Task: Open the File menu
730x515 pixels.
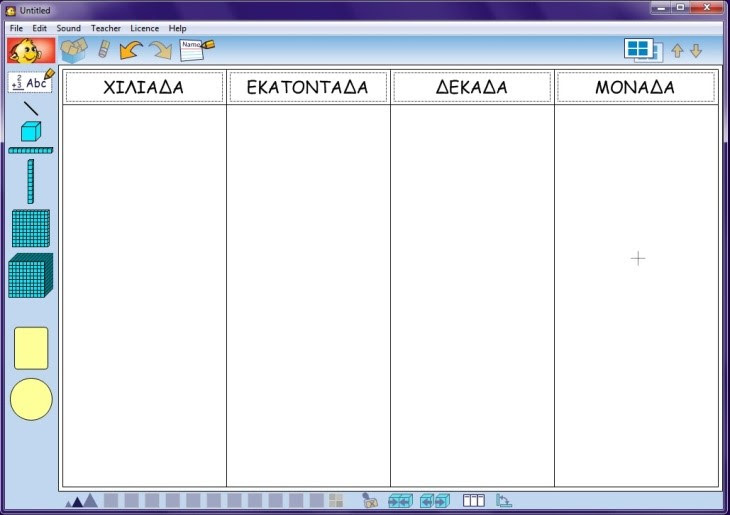Action: coord(16,28)
